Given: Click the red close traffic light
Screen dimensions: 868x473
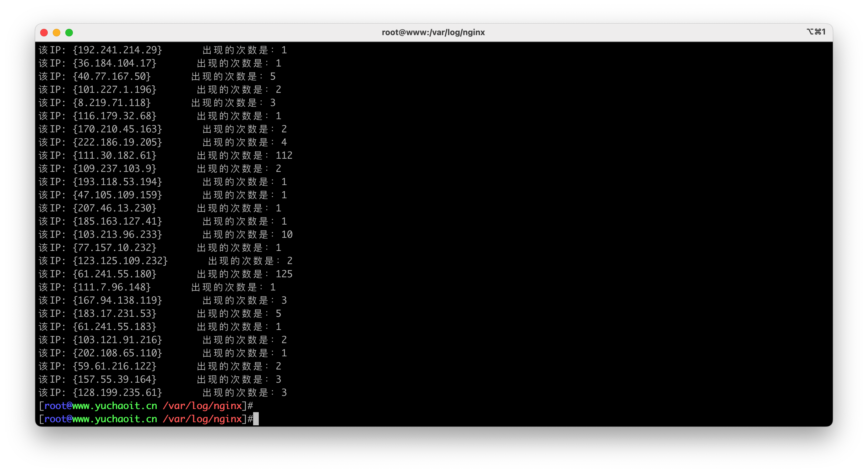Looking at the screenshot, I should tap(44, 32).
